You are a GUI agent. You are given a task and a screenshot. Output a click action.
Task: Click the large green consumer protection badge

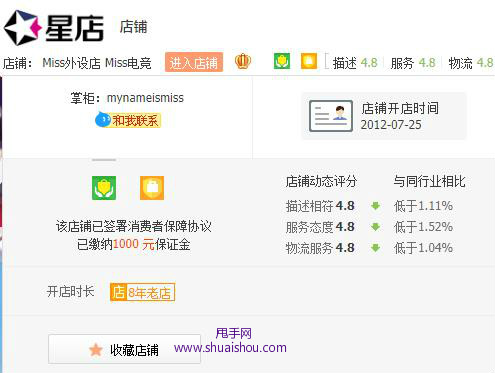pyautogui.click(x=104, y=188)
